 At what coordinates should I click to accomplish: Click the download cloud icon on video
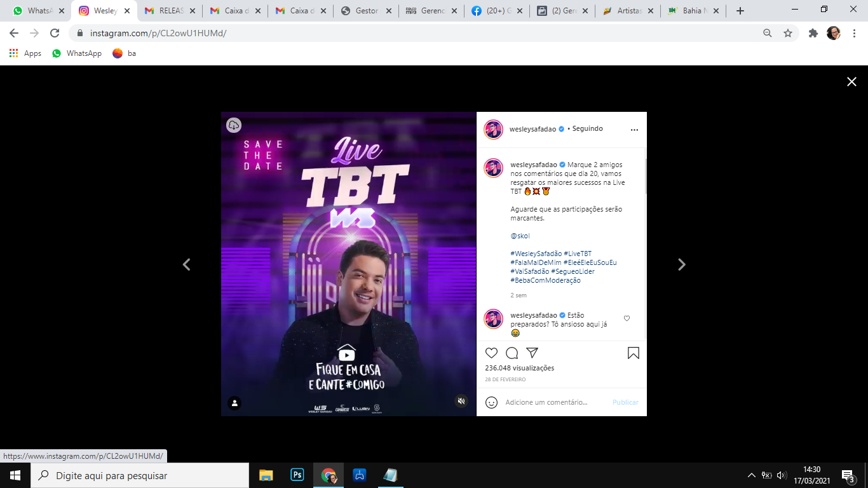[x=234, y=125]
